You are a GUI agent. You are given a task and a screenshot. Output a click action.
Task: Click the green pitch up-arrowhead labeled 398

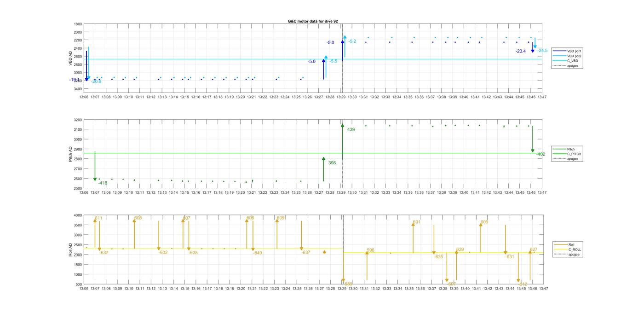click(324, 159)
